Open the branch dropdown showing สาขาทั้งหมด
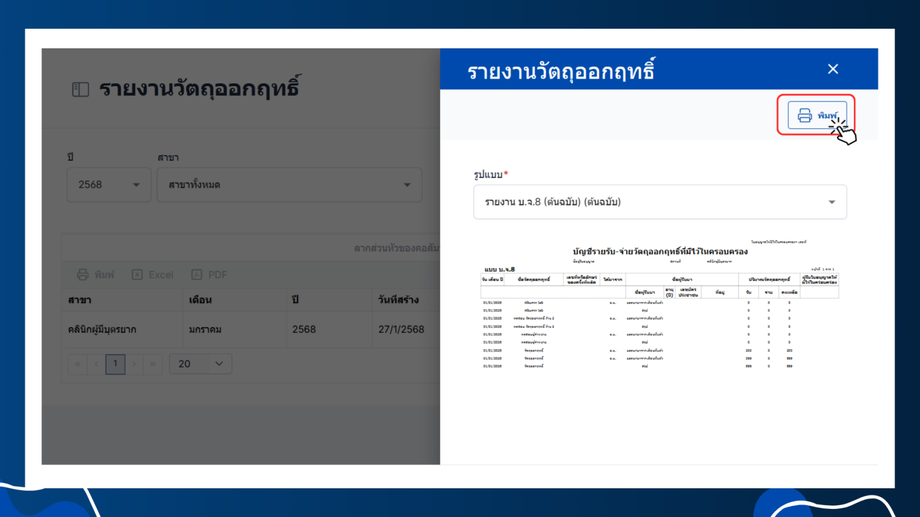Screen dimensions: 920x517 [289, 185]
